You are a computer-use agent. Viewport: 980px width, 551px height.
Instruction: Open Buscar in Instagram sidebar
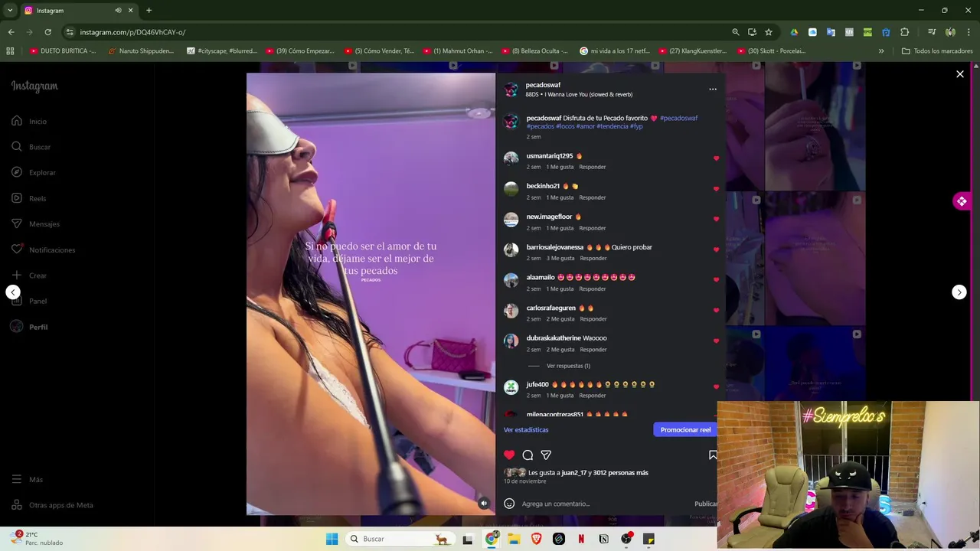pos(30,147)
